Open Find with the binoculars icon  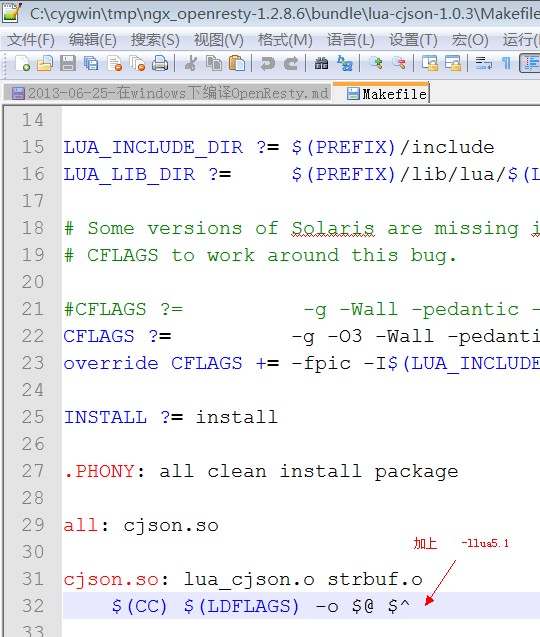coord(321,64)
